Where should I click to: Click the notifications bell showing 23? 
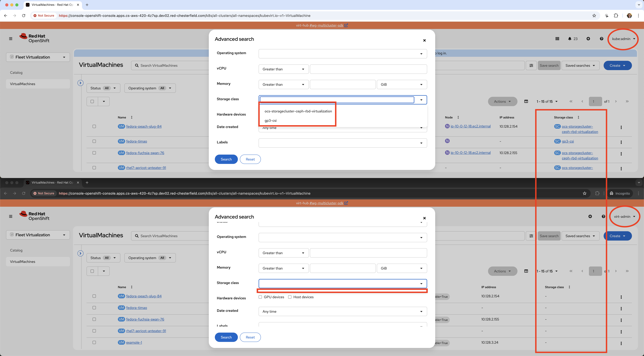(572, 39)
